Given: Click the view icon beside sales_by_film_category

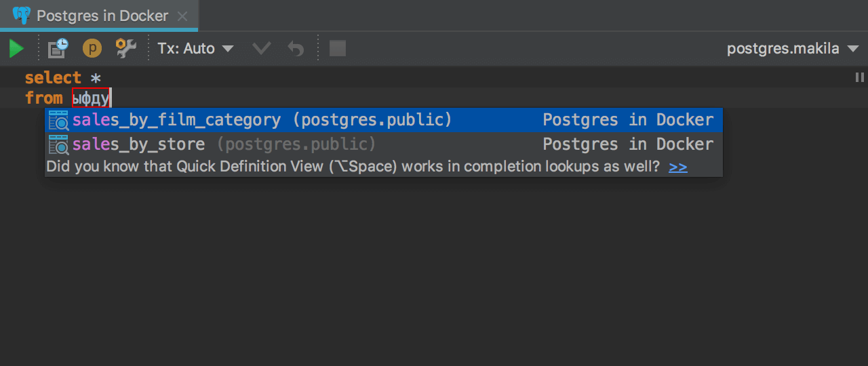Looking at the screenshot, I should (59, 121).
